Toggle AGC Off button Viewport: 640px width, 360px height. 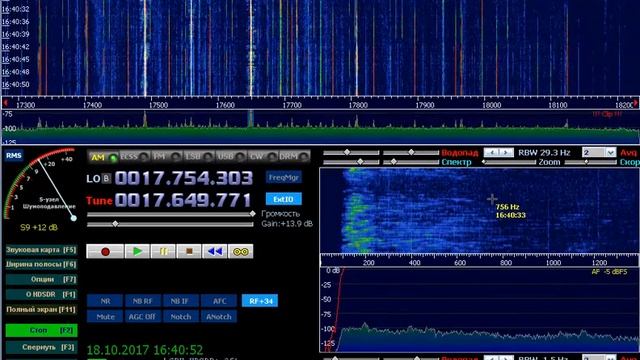(142, 317)
